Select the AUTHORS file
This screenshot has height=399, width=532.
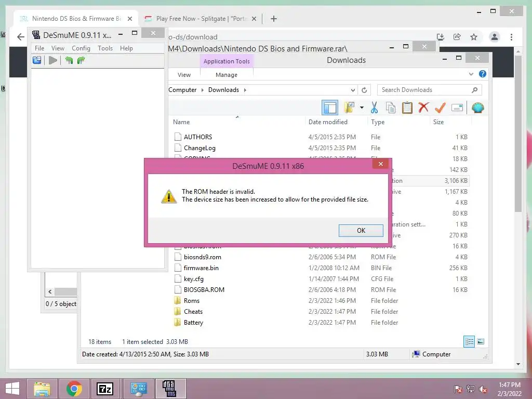[x=198, y=137]
